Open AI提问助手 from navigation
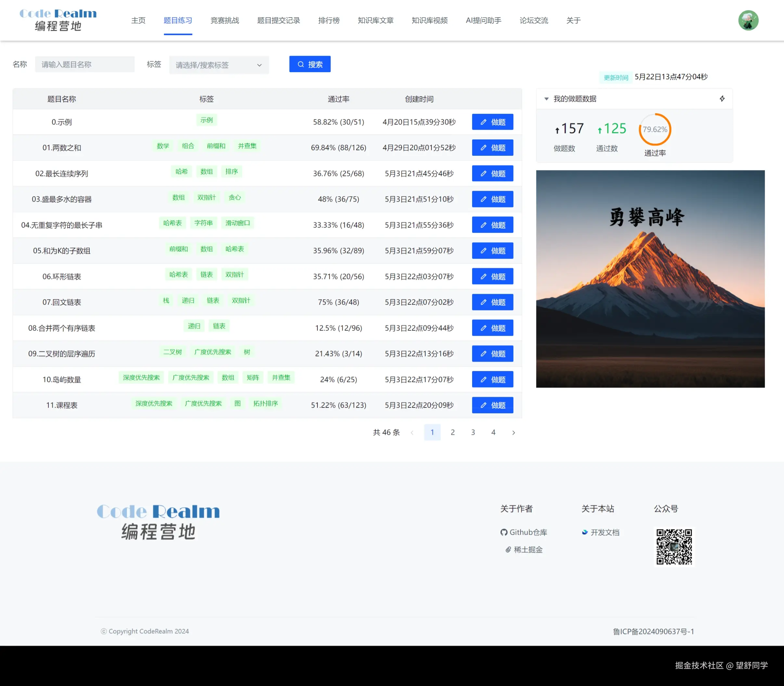The height and width of the screenshot is (686, 784). [483, 20]
